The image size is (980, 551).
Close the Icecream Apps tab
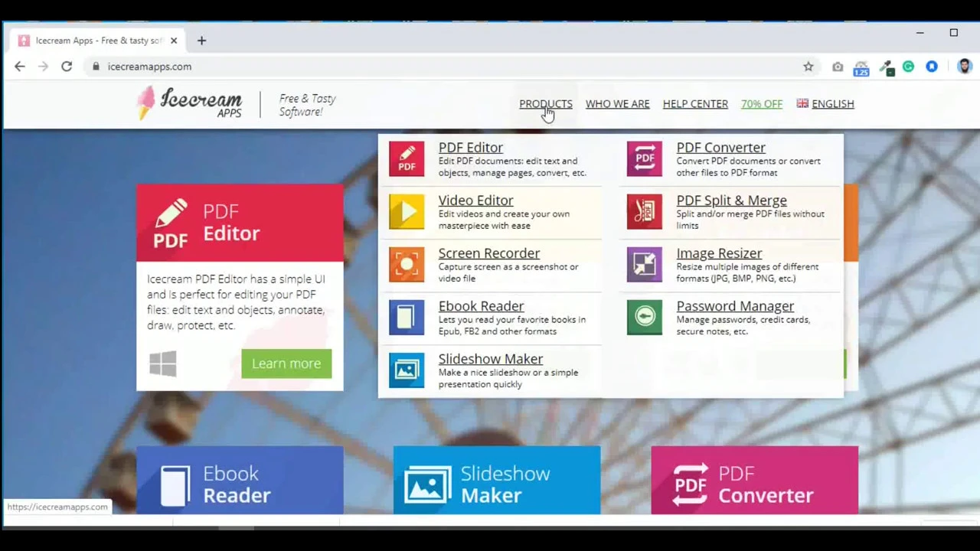174,41
